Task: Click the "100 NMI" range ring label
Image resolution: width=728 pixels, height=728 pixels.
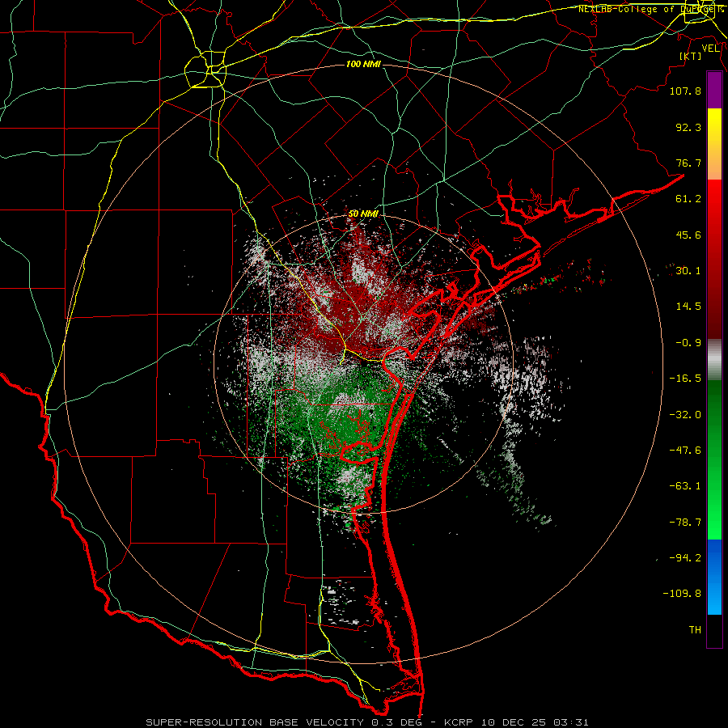Action: [363, 64]
